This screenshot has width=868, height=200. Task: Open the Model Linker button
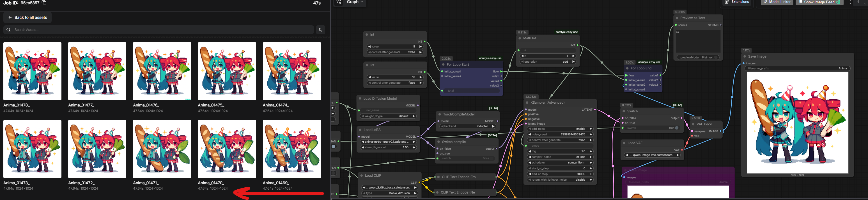777,2
